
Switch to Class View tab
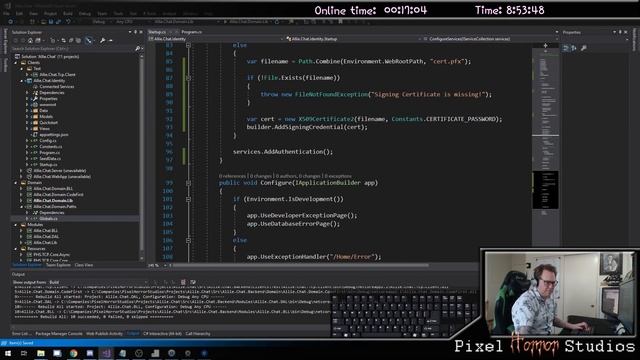point(84,265)
